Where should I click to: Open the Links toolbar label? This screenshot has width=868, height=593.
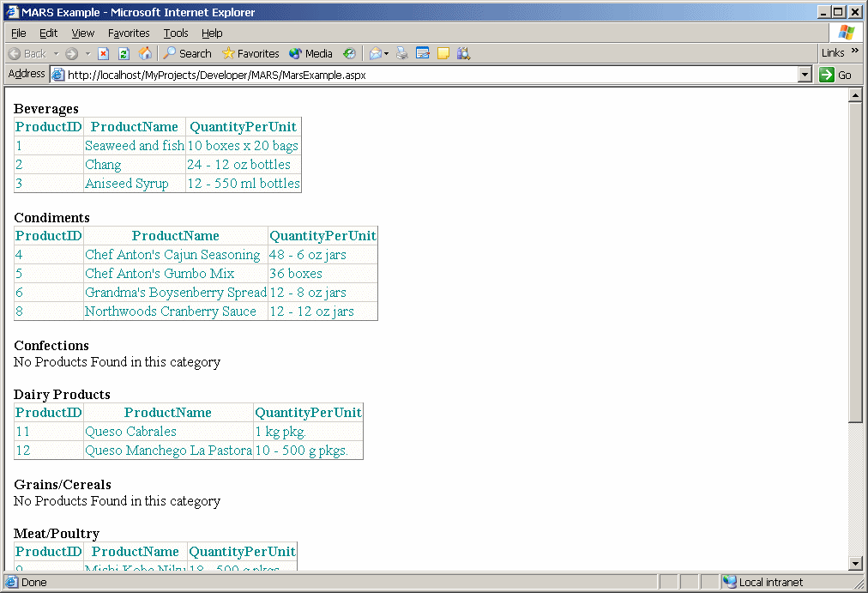(x=833, y=53)
